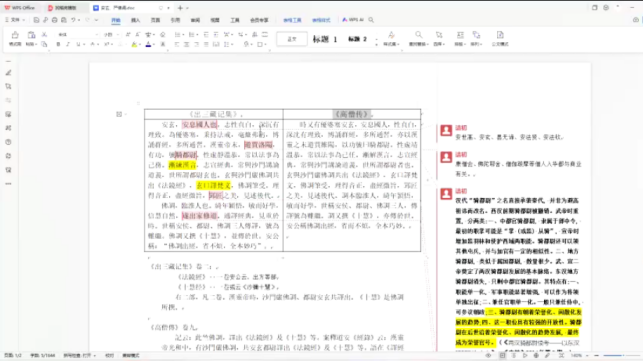Toggle Justify paragraph alignment
The image size is (644, 361).
pyautogui.click(x=206, y=44)
